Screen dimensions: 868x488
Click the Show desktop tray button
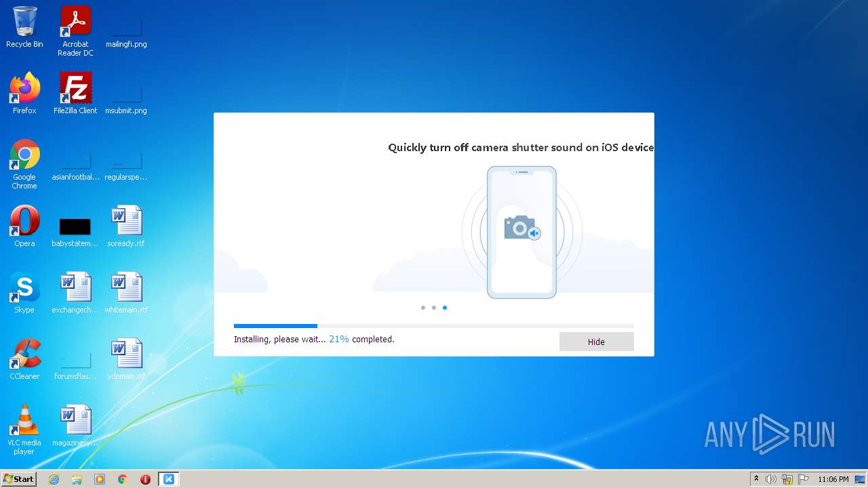(861, 479)
